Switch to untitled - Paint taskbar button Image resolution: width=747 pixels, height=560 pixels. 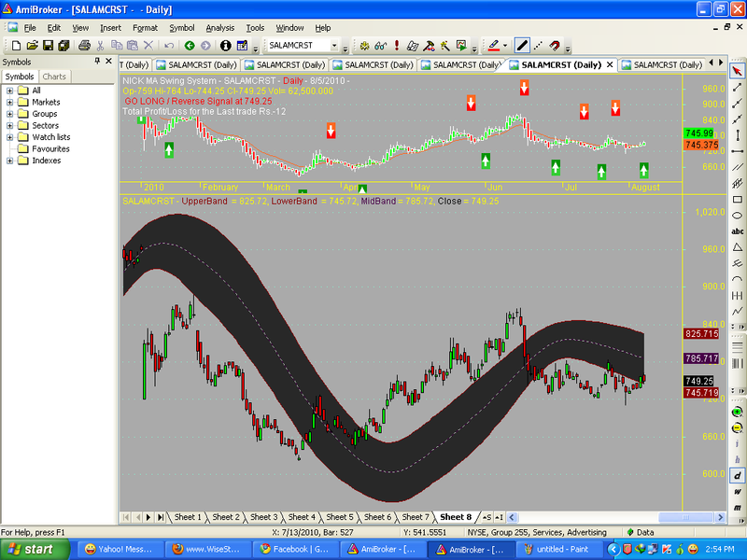pyautogui.click(x=561, y=549)
